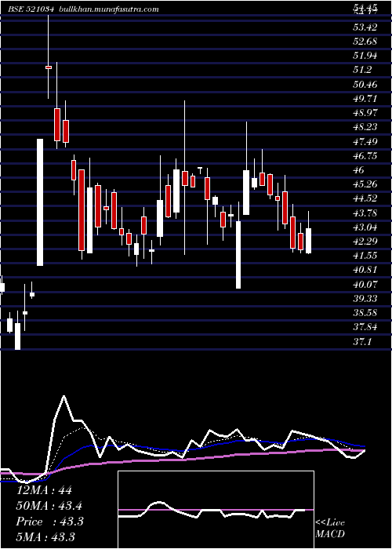Click the <<Live MACD label
This screenshot has height=549, width=392.
coord(330,528)
